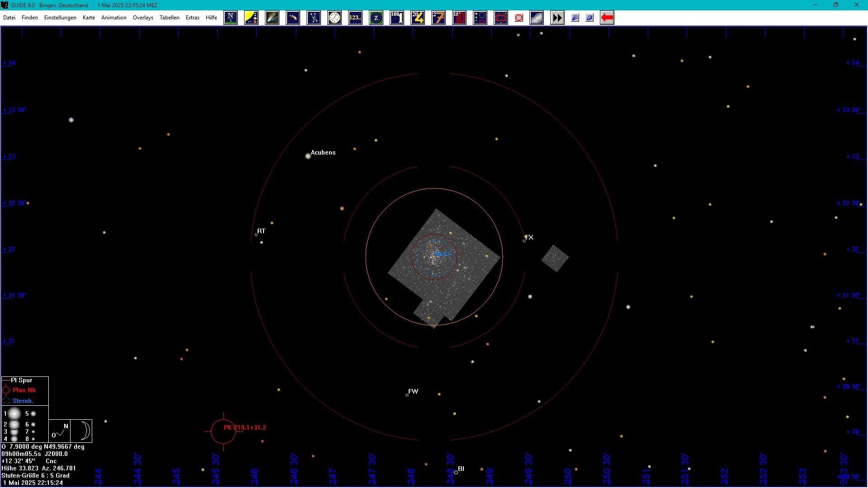This screenshot has width=868, height=488.
Task: Open the Animation menu
Action: tap(113, 18)
